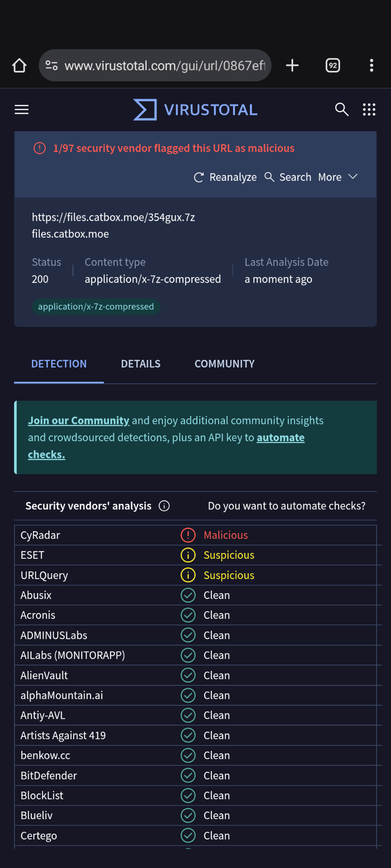Expand the More dropdown
The width and height of the screenshot is (391, 868).
pos(338,177)
